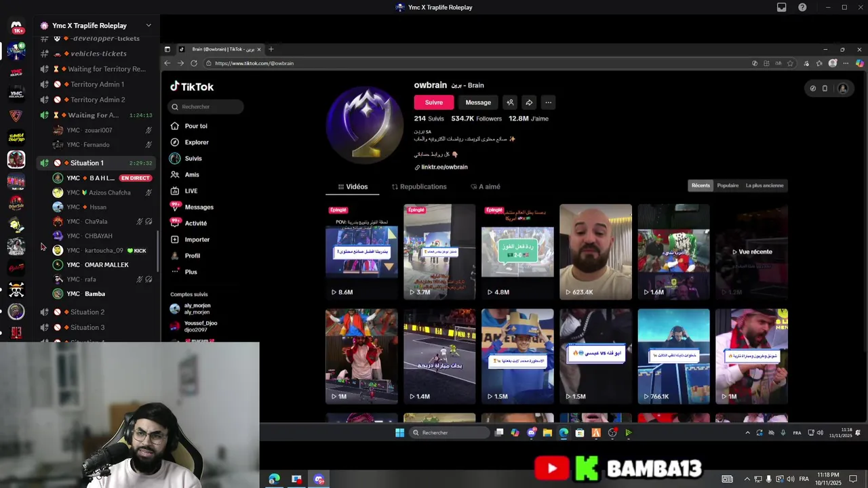868x488 pixels.
Task: Open the aly_morjen followed account
Action: (191, 308)
